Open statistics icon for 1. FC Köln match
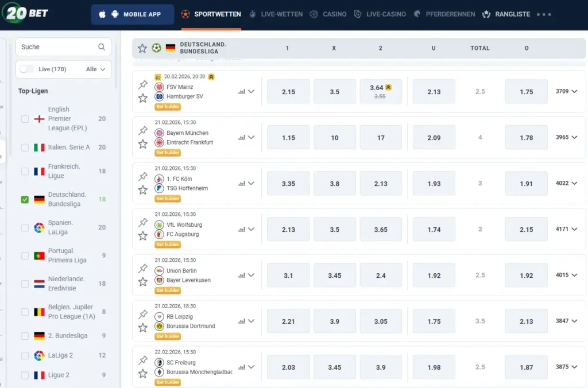 click(x=242, y=183)
